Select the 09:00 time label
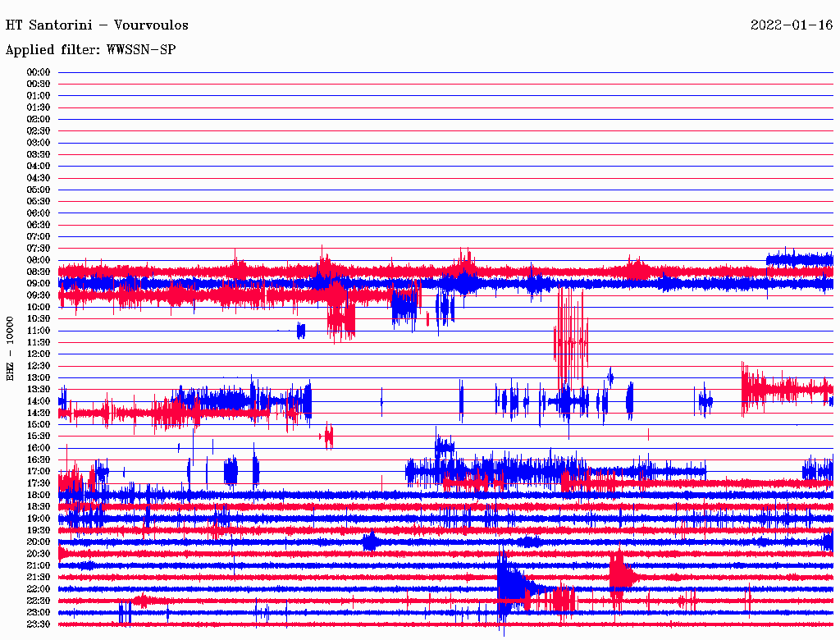 39,283
